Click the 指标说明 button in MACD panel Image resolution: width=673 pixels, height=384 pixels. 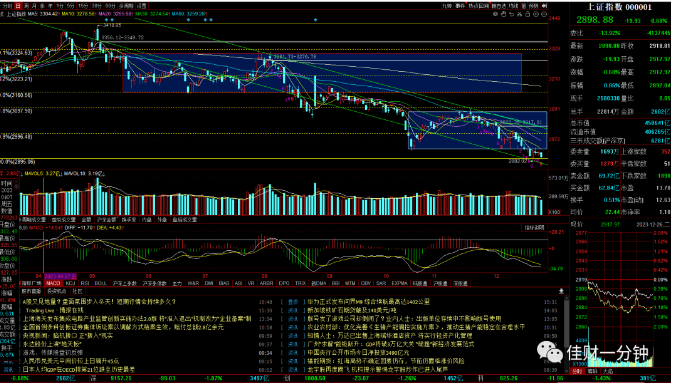pyautogui.click(x=534, y=227)
